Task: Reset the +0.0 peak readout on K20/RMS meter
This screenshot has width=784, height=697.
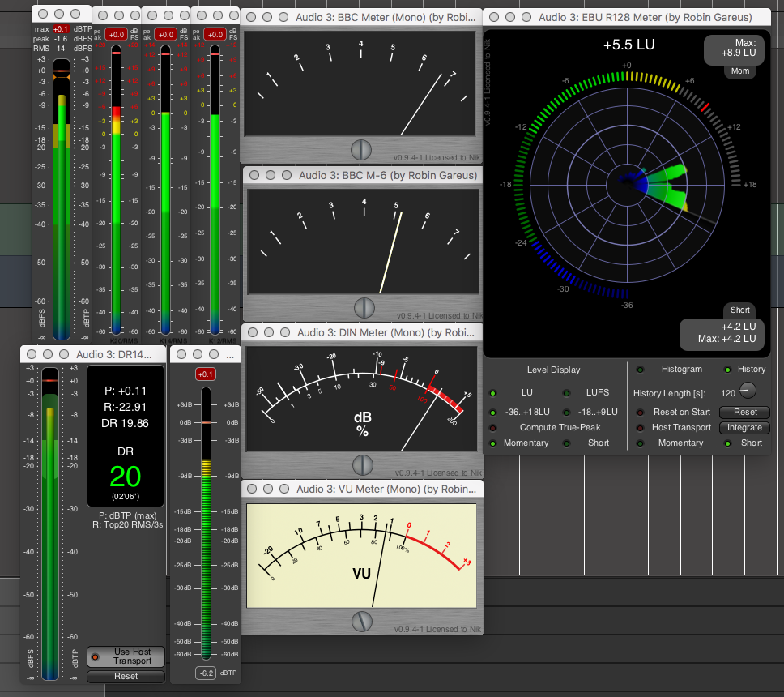Action: [x=116, y=34]
